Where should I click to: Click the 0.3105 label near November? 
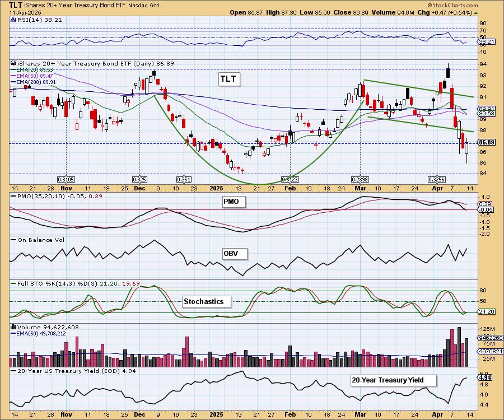click(x=66, y=179)
